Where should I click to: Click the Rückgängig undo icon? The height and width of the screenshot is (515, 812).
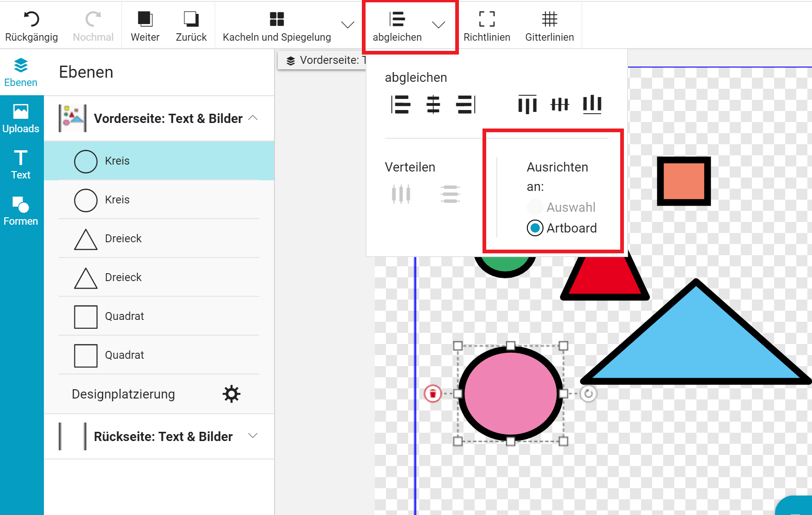click(31, 19)
